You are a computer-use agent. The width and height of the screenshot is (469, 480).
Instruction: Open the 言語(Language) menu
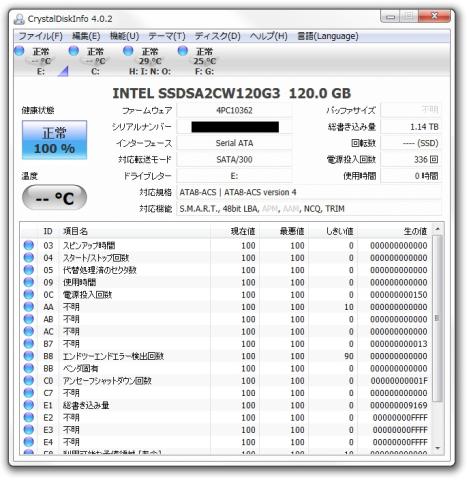click(x=328, y=36)
